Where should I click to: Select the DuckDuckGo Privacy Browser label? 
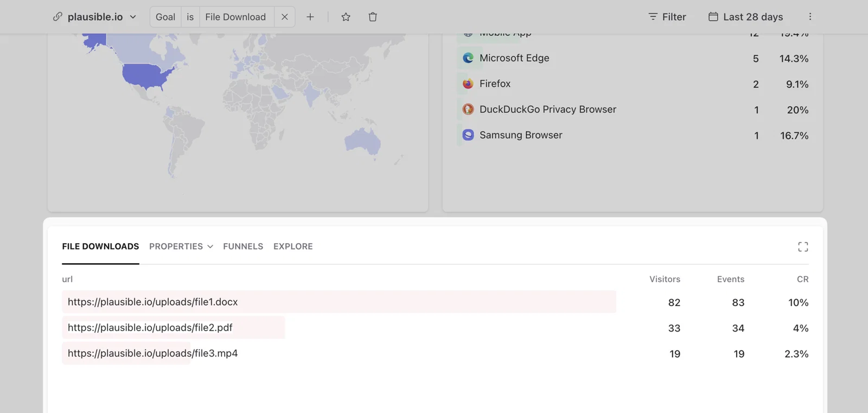click(548, 109)
